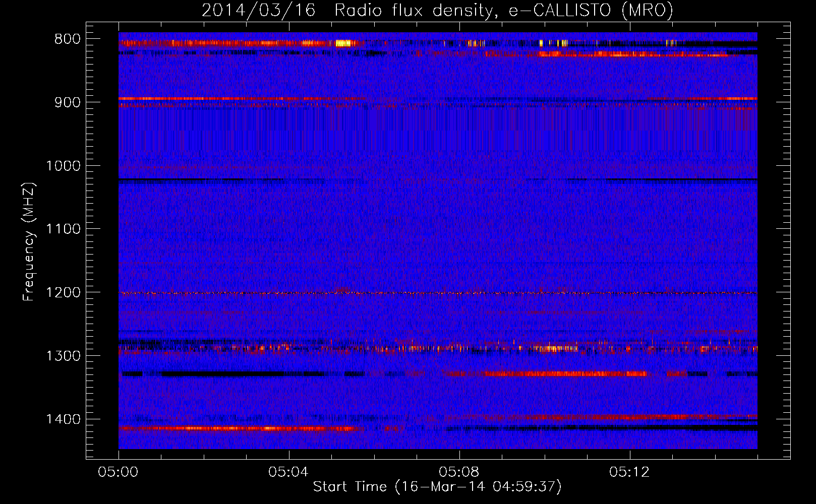Select the 1000 frequency tick label
This screenshot has width=816, height=504.
(x=63, y=166)
